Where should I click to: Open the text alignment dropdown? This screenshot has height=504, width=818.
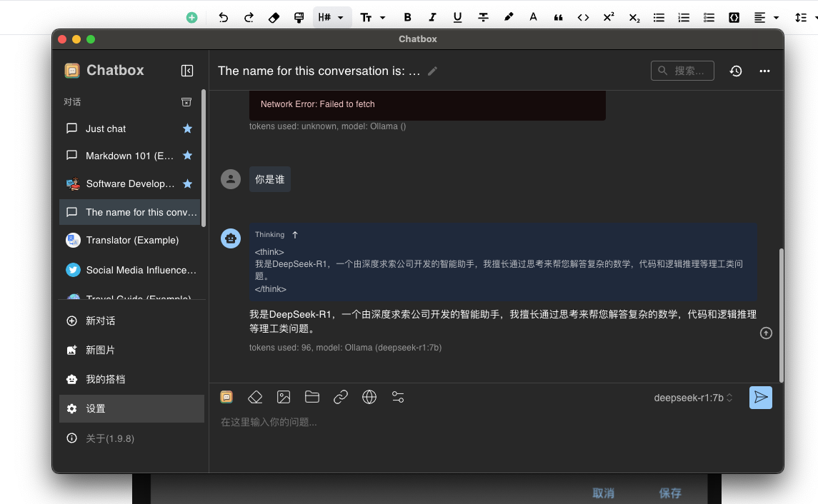[x=766, y=18]
